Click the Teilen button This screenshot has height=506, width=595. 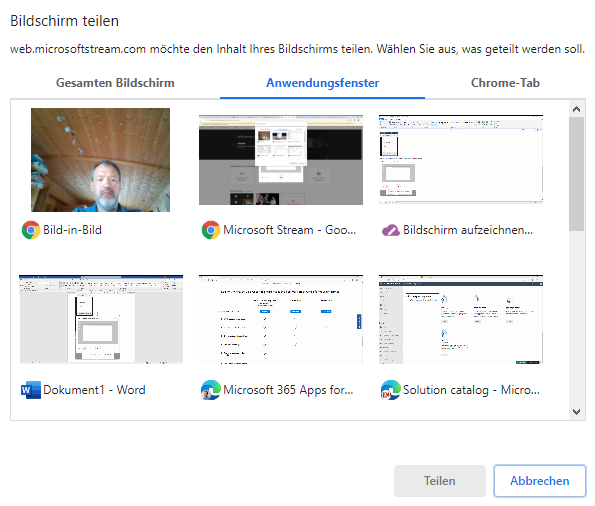click(x=440, y=481)
